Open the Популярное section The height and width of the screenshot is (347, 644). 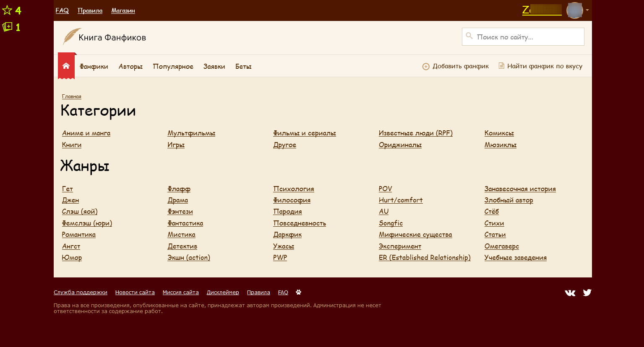point(173,66)
